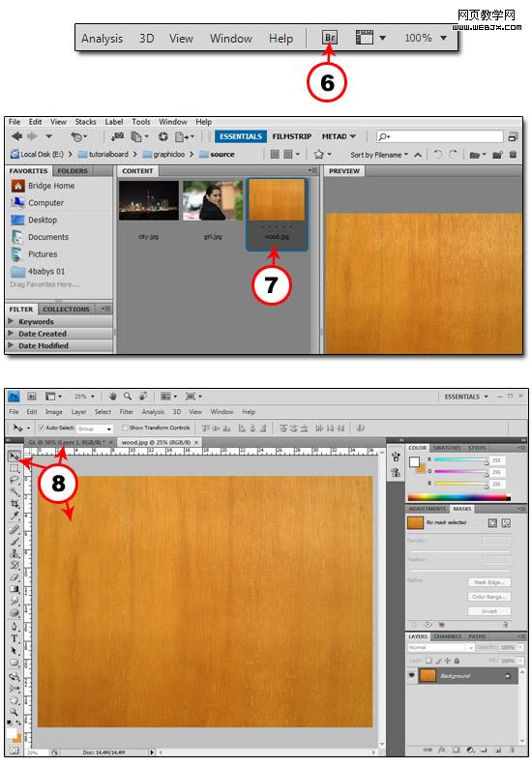This screenshot has width=532, height=768.
Task: Toggle ascending order arrow in Bridge
Action: pos(417,155)
